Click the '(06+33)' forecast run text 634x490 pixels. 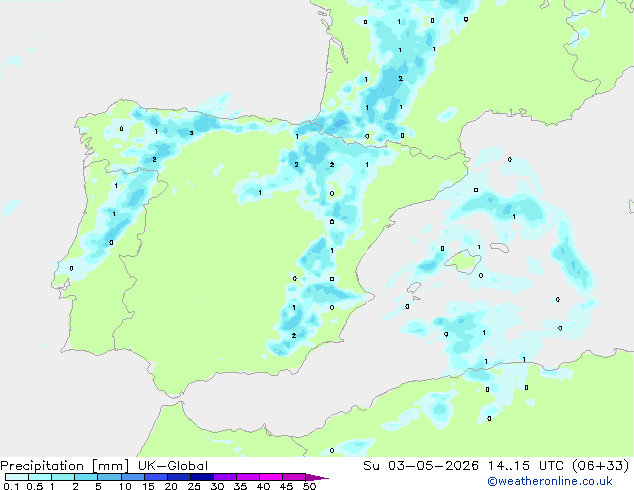(x=601, y=466)
